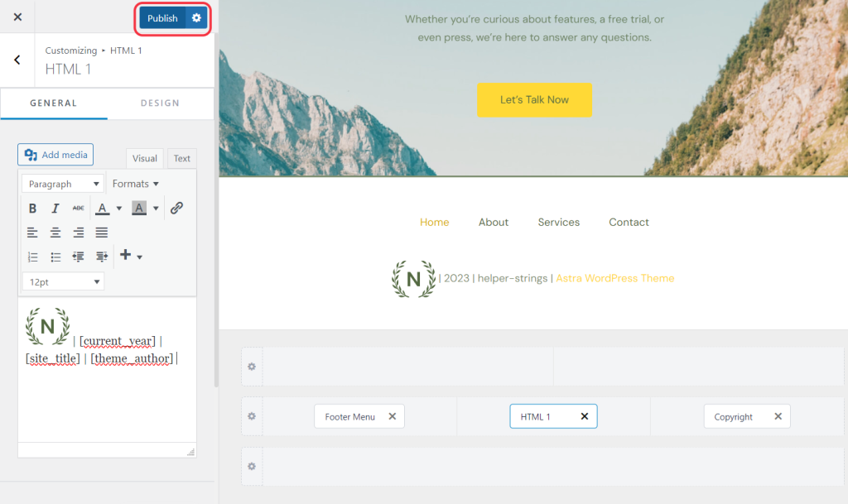Decrease the indent
The image size is (848, 504).
tap(79, 257)
